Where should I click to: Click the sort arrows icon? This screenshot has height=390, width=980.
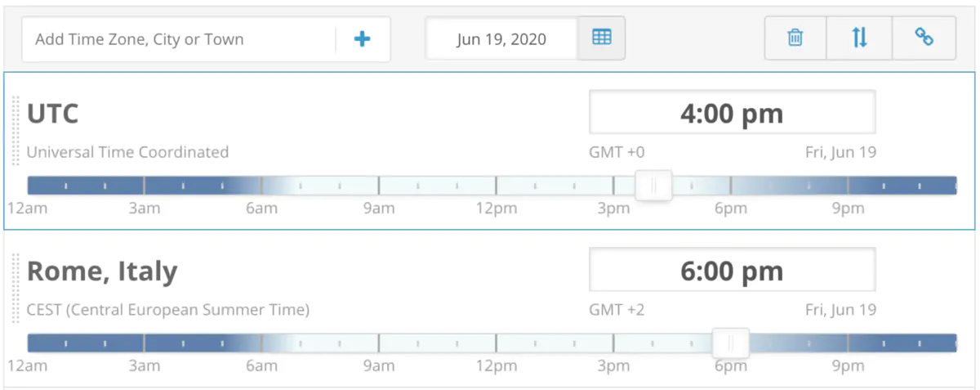point(859,38)
